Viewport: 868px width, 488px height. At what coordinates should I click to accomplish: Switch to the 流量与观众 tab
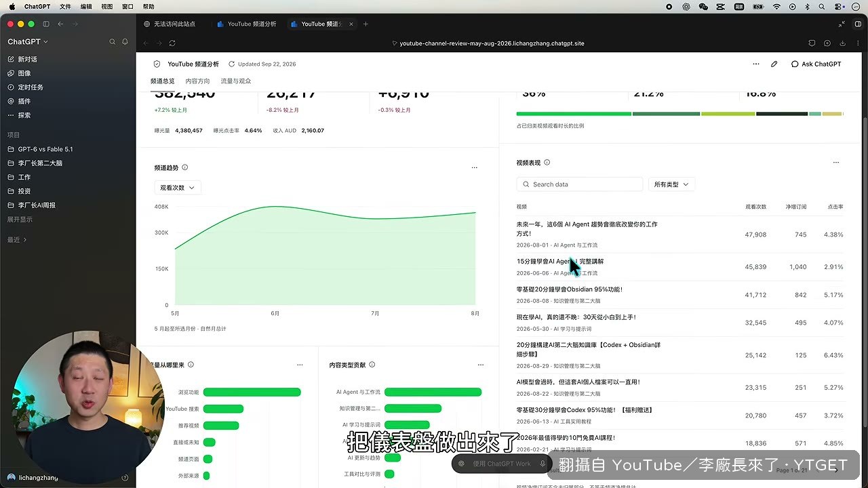tap(236, 81)
